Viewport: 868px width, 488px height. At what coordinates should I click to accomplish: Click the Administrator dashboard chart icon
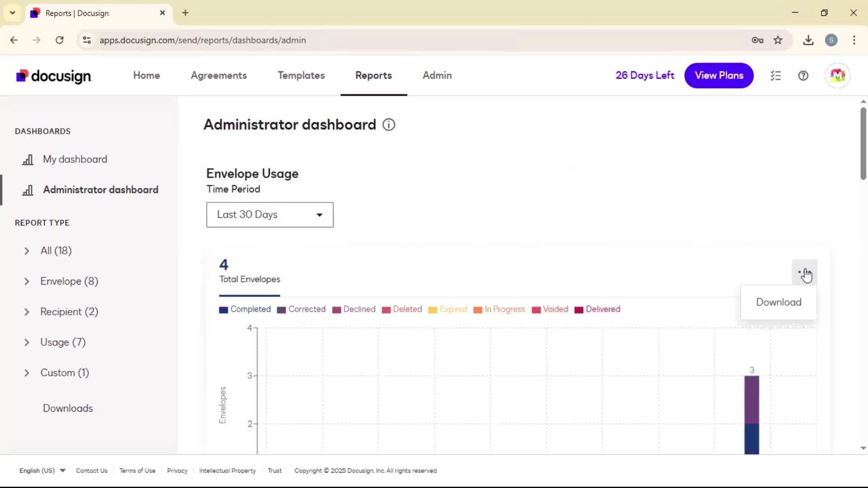28,190
